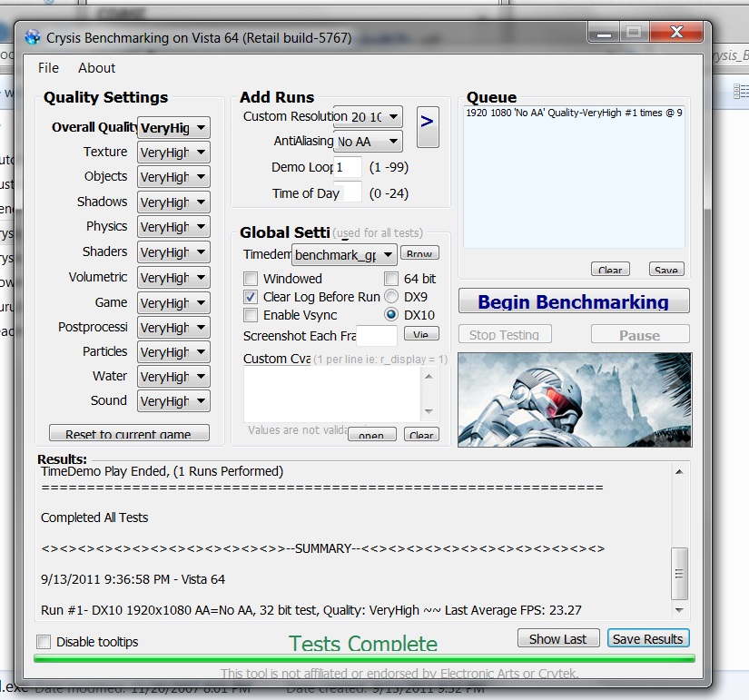This screenshot has width=749, height=700.
Task: Click the Pause button
Action: [640, 334]
